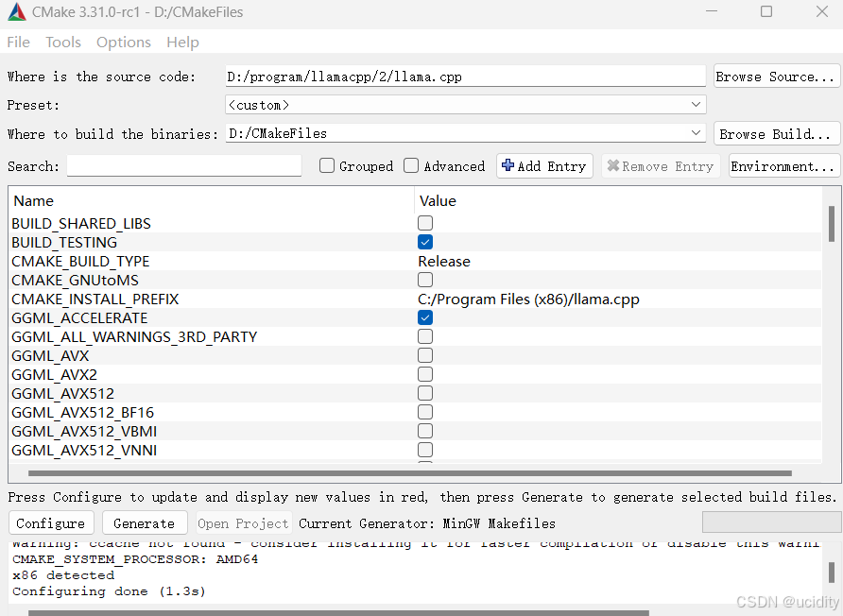Toggle the Grouped checkbox

pyautogui.click(x=327, y=165)
